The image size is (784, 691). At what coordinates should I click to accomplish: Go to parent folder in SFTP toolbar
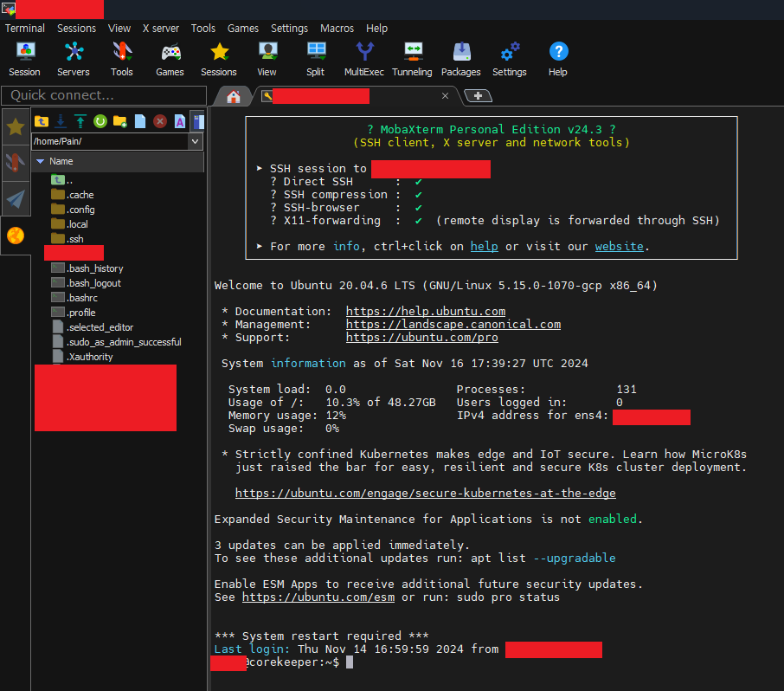click(41, 121)
